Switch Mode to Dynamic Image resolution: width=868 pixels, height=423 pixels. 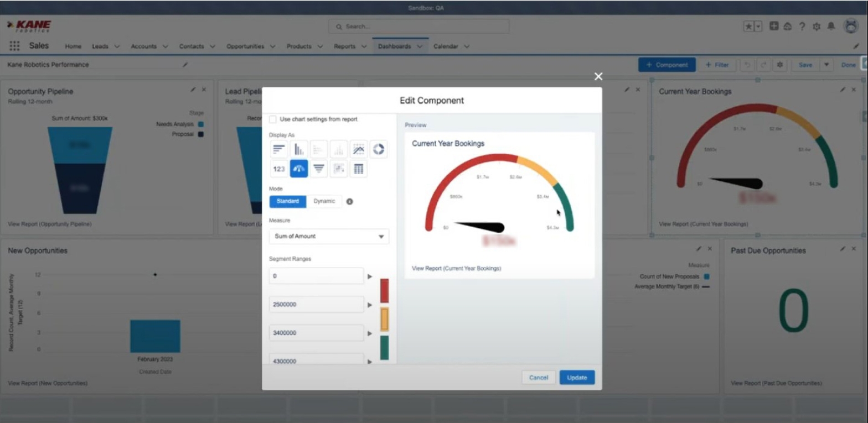point(324,201)
